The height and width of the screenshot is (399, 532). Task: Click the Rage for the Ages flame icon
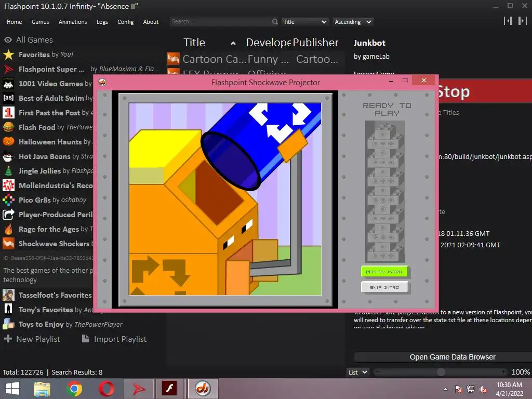pyautogui.click(x=8, y=229)
